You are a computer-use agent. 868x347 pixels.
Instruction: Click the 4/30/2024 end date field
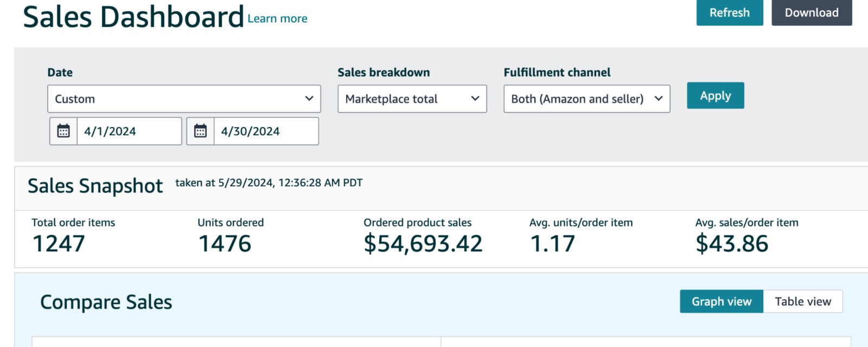click(266, 131)
